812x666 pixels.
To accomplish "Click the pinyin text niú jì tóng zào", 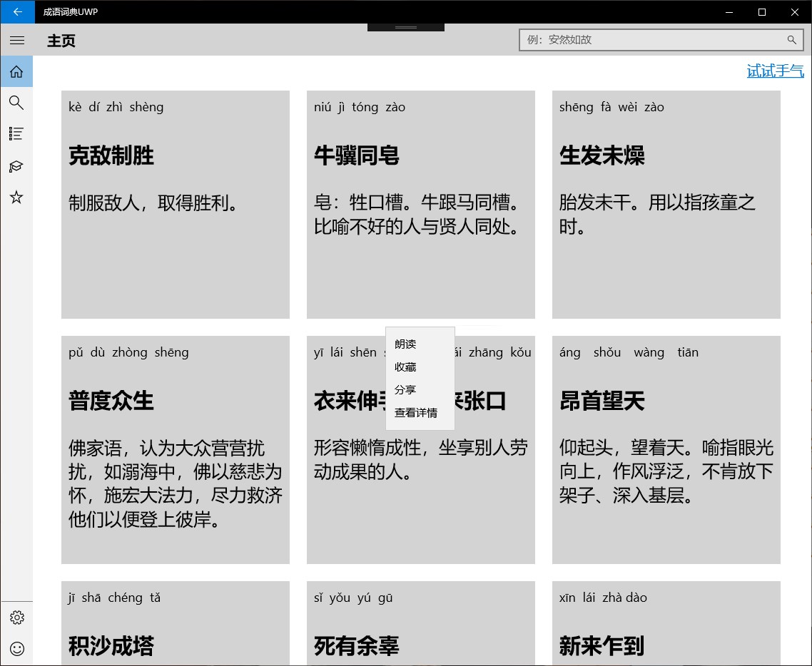I will 360,107.
